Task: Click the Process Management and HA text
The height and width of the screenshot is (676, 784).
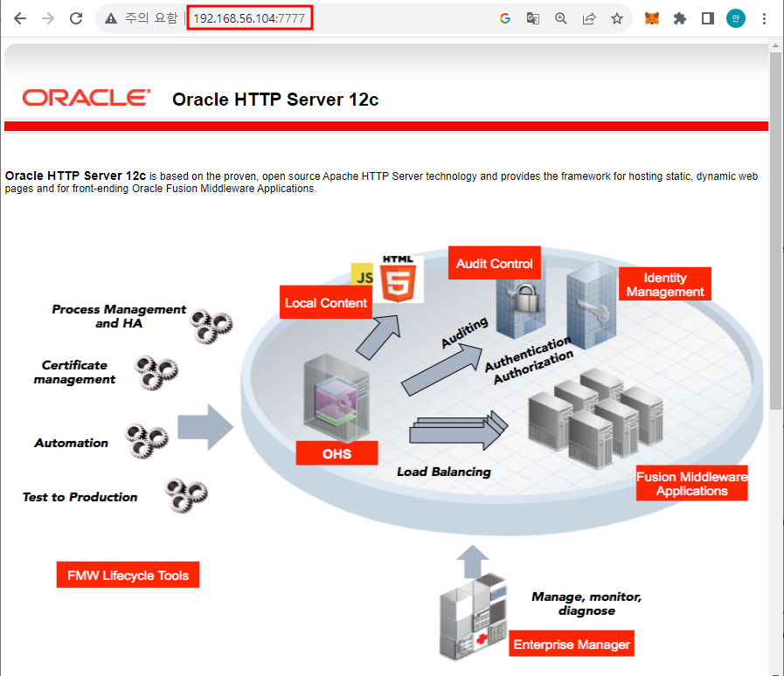Action: [x=119, y=316]
